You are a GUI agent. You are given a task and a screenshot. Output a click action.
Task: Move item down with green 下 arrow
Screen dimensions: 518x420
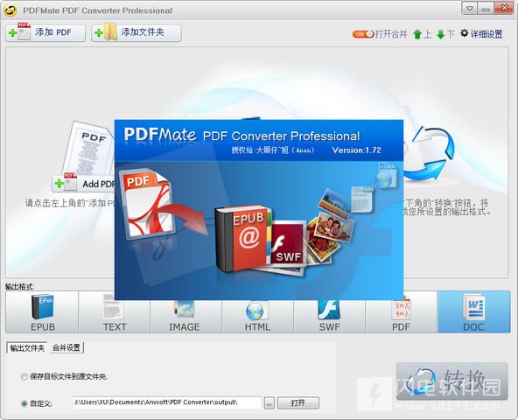[x=445, y=34]
